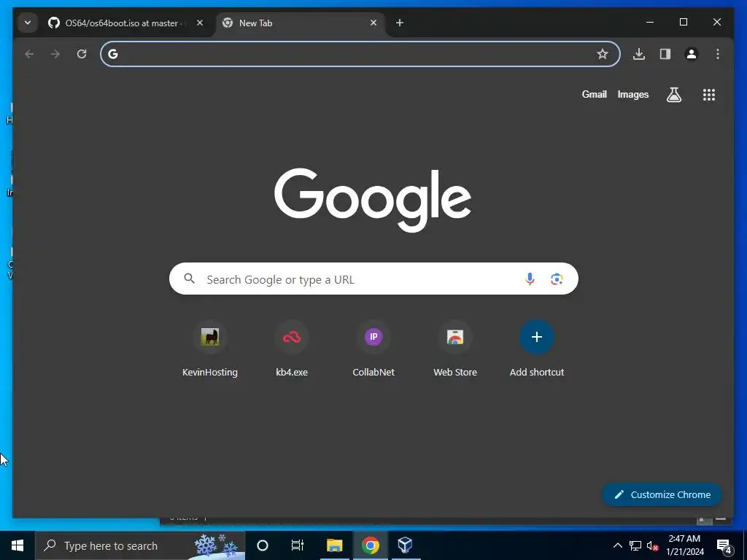Bookmark this tab with star icon
747x560 pixels.
click(603, 54)
